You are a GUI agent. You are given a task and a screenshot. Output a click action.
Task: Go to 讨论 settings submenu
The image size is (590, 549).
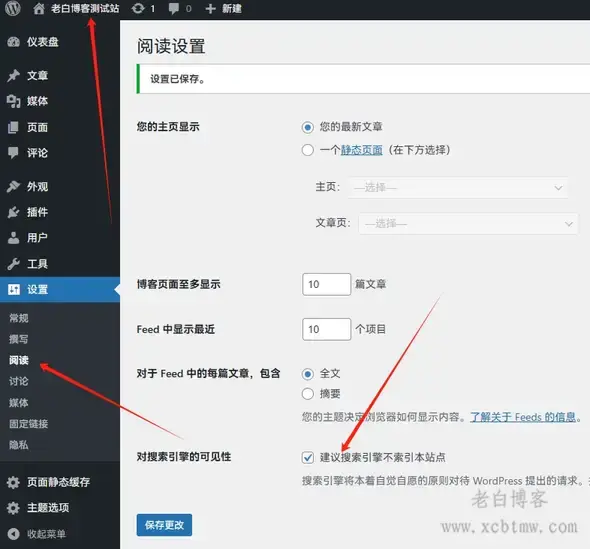(19, 382)
